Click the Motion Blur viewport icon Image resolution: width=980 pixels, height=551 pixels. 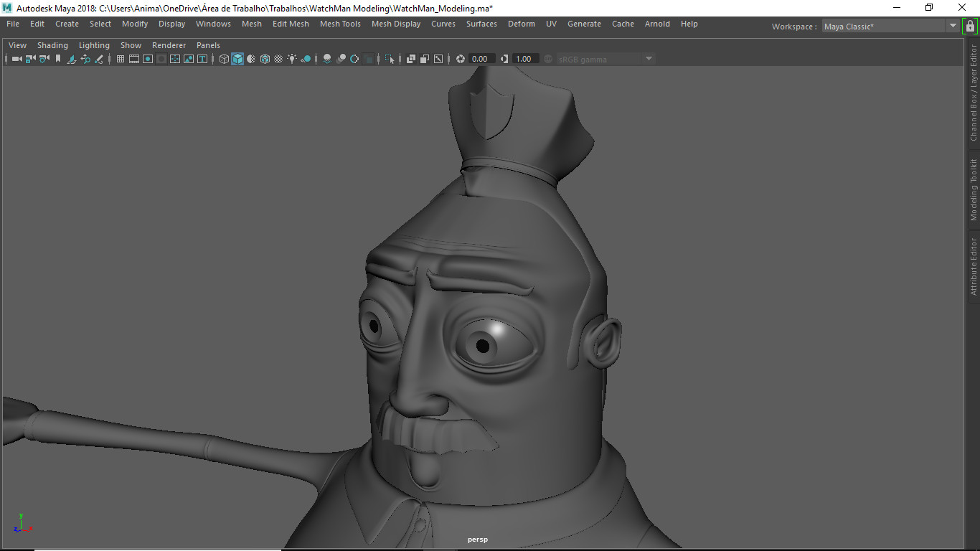[x=341, y=59]
